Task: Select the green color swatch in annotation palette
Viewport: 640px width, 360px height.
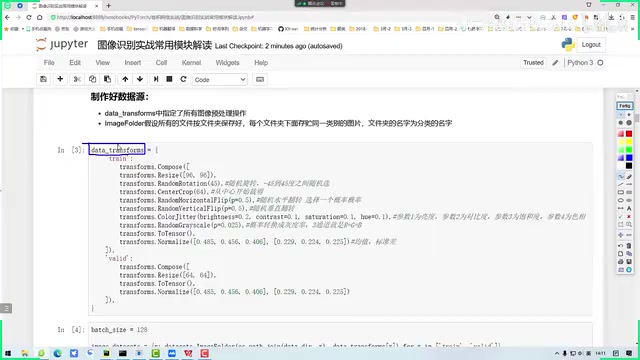Action: (629, 150)
